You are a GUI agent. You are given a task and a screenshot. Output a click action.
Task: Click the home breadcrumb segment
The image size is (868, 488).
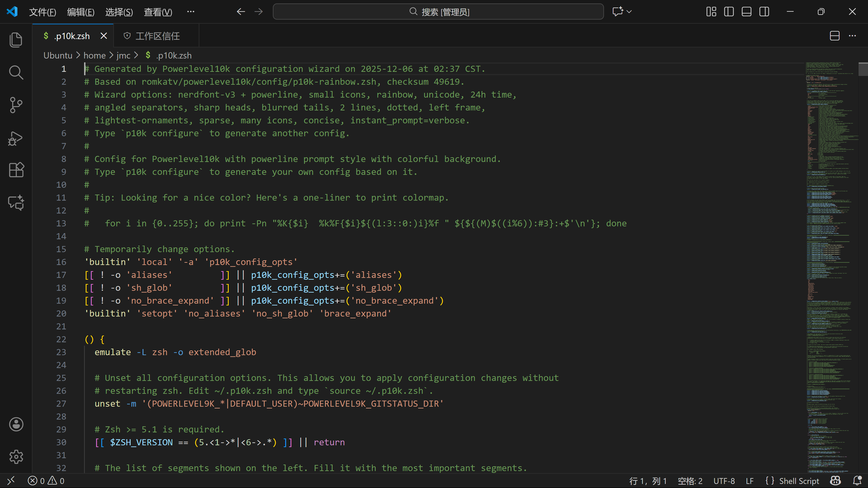coord(94,56)
